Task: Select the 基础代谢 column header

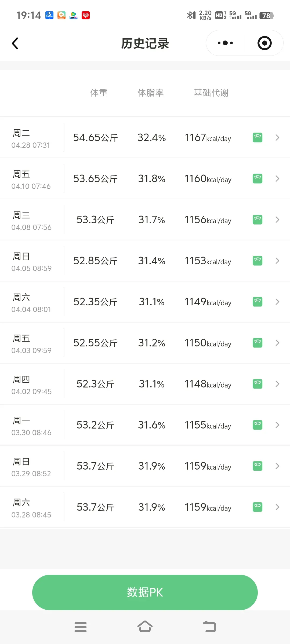Action: [211, 93]
